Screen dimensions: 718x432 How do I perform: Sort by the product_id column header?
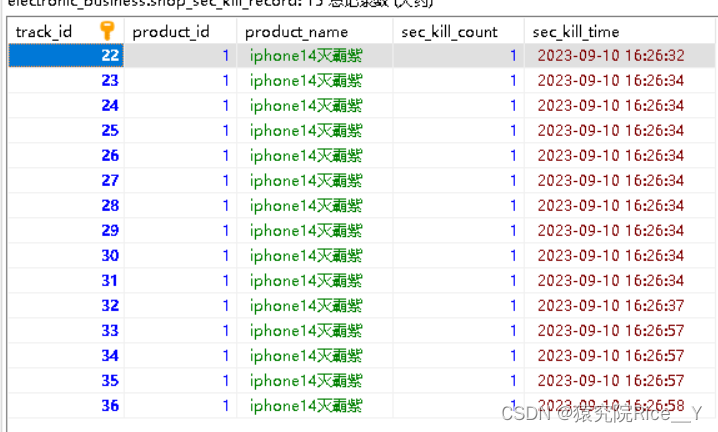180,32
